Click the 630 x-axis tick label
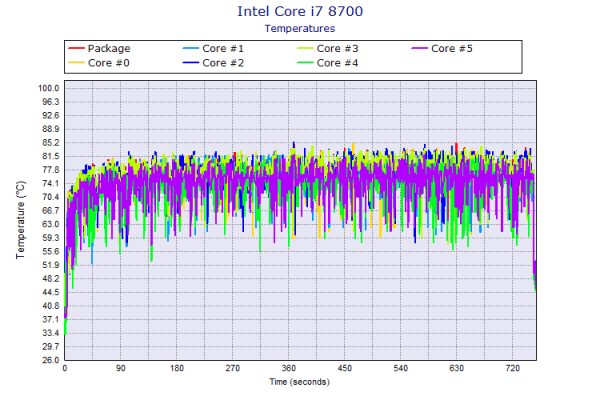This screenshot has width=600, height=400. coord(457,368)
